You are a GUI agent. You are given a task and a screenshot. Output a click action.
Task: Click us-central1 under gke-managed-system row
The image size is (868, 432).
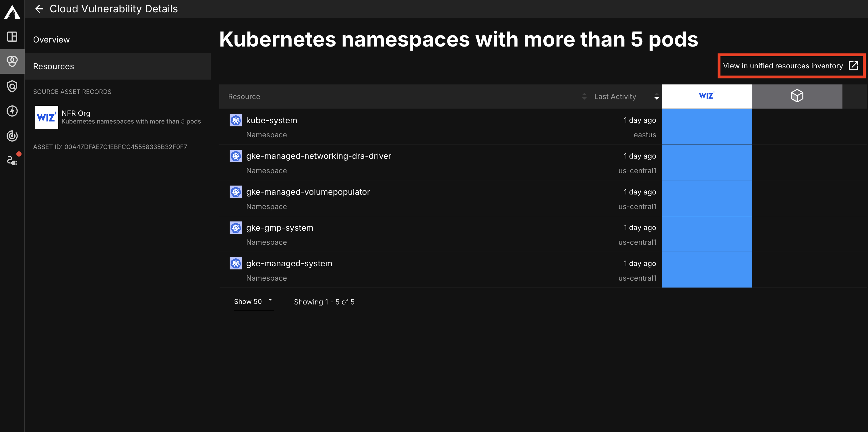click(637, 278)
